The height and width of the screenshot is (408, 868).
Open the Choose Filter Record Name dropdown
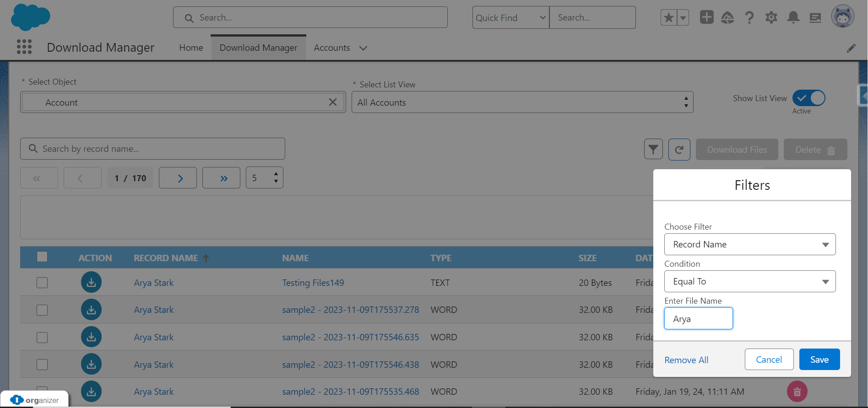coord(749,244)
